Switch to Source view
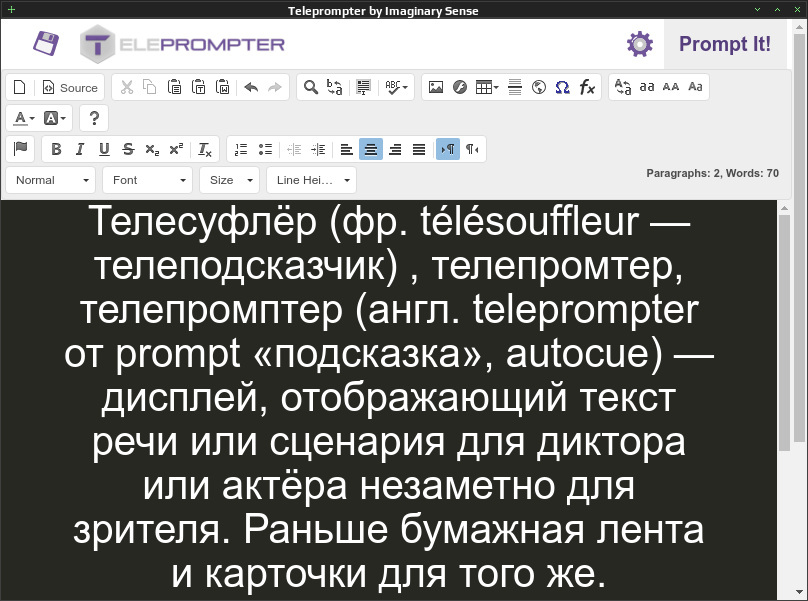 click(70, 87)
